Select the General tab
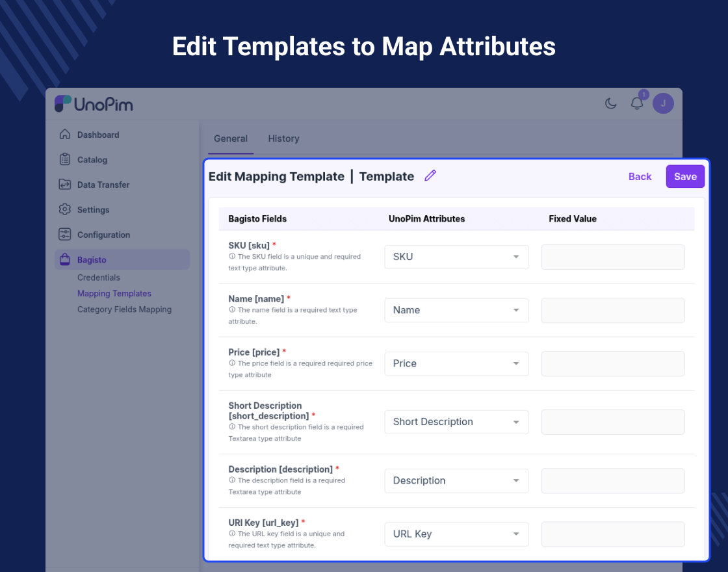The image size is (728, 572). pyautogui.click(x=231, y=138)
